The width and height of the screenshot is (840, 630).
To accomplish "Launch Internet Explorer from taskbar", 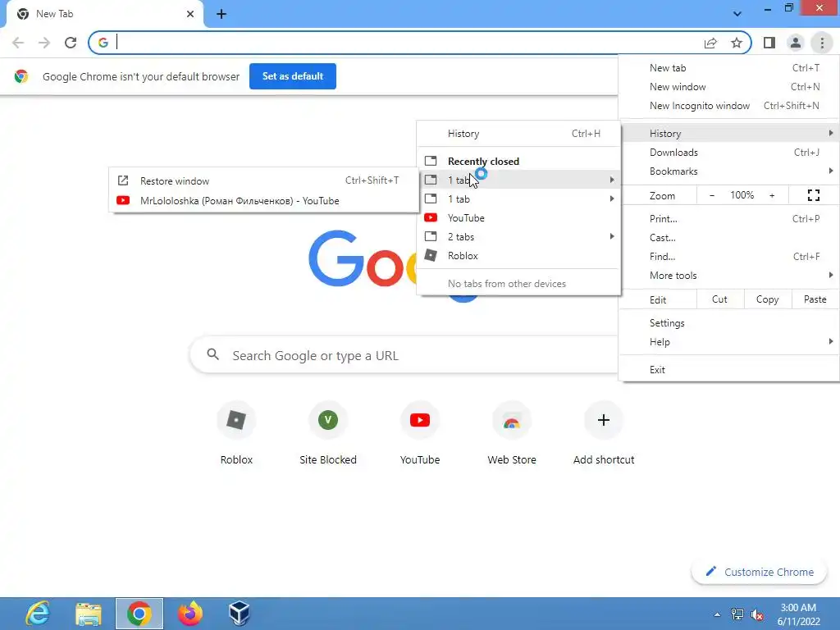I will click(x=38, y=614).
